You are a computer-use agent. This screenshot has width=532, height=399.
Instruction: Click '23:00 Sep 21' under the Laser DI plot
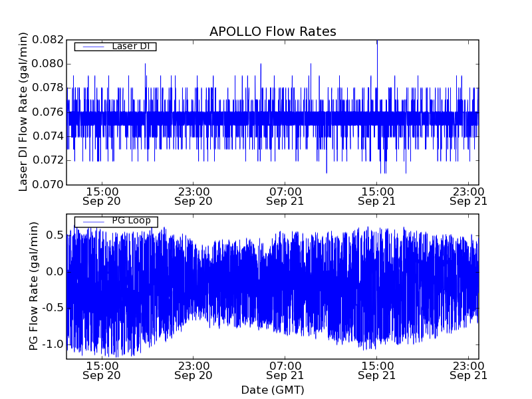[469, 196]
